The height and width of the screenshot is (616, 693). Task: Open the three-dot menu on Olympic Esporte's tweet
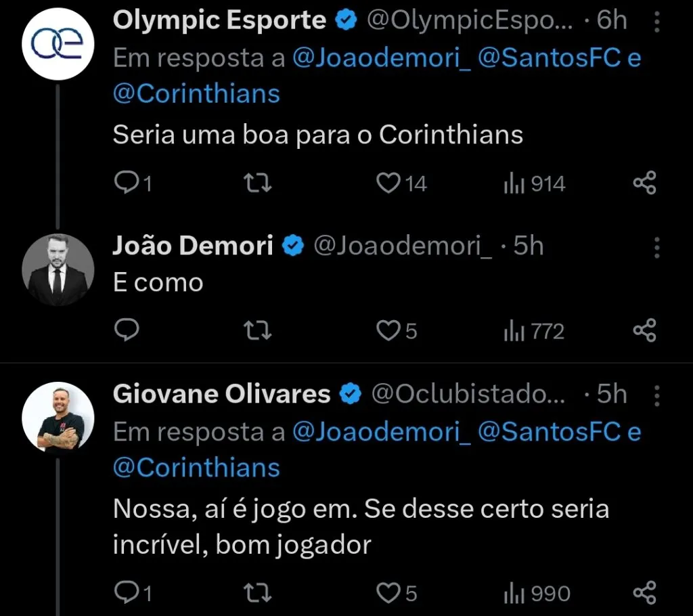tap(656, 20)
